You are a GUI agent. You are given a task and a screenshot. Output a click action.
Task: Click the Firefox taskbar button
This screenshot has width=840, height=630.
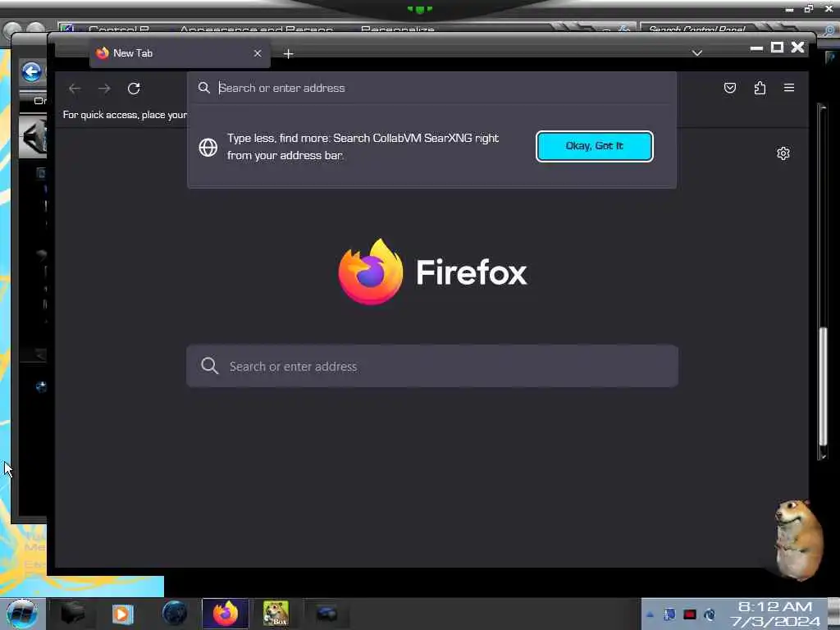click(x=226, y=614)
